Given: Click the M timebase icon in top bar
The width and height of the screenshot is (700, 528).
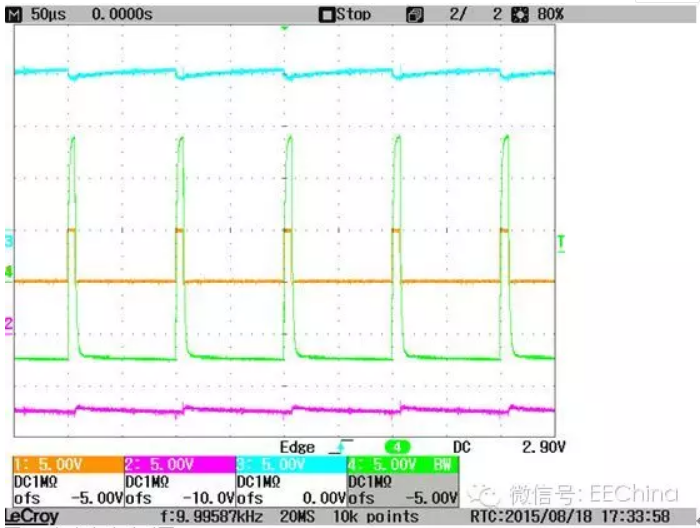Looking at the screenshot, I should pos(13,14).
